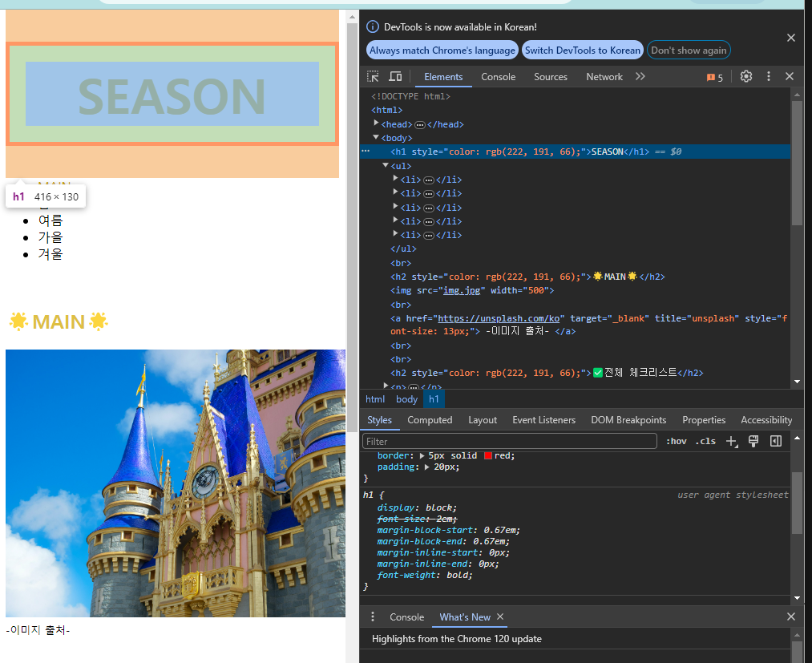Switch to the Console panel tab
The image size is (812, 663).
coord(498,77)
